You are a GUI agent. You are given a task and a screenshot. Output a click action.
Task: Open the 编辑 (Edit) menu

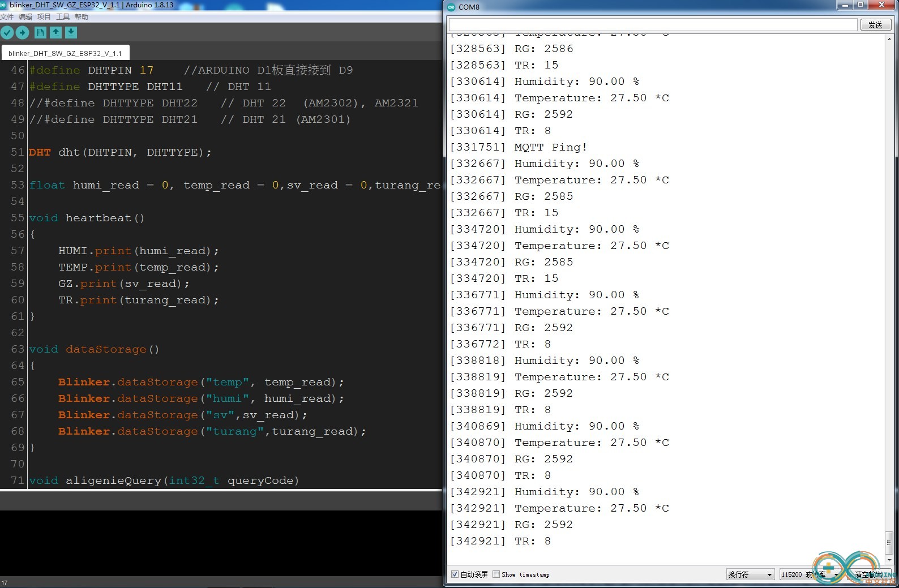pos(25,17)
